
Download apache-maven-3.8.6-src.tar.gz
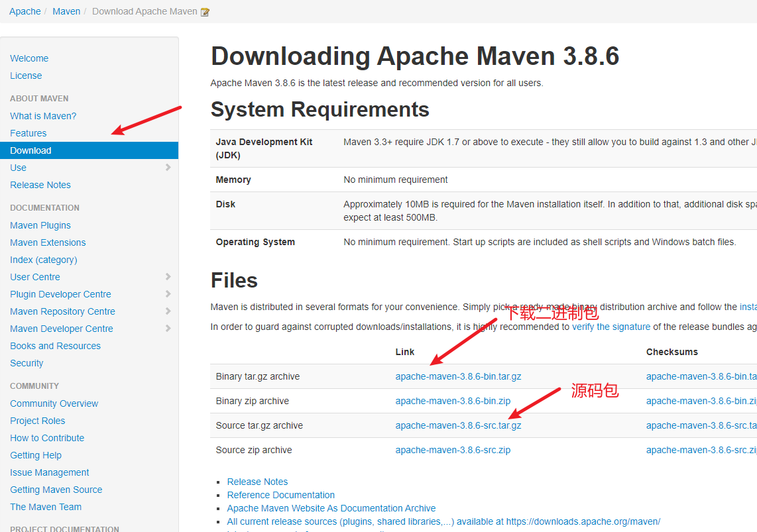(x=458, y=426)
